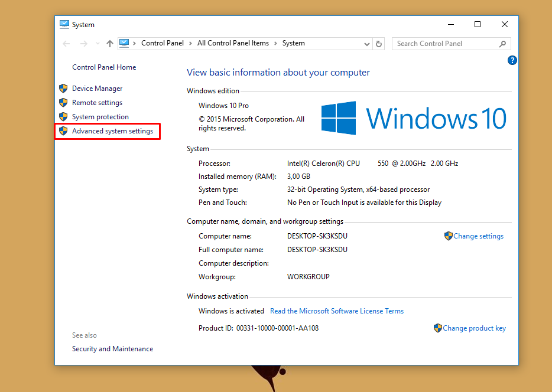Open help with the question mark icon

pos(512,60)
